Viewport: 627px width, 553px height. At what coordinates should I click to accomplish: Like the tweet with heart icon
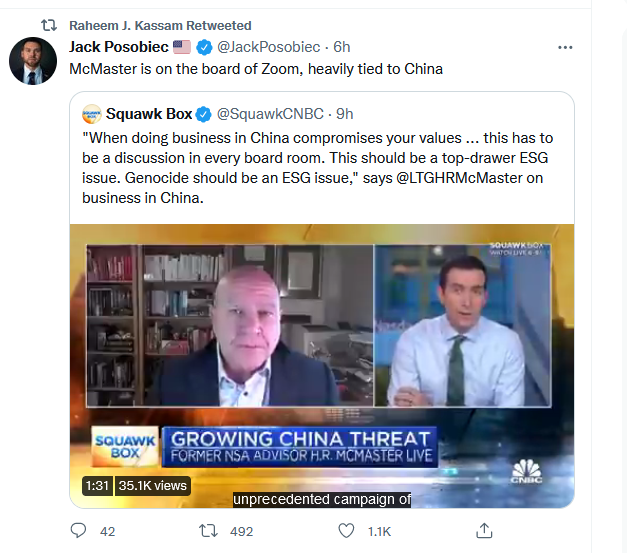346,531
